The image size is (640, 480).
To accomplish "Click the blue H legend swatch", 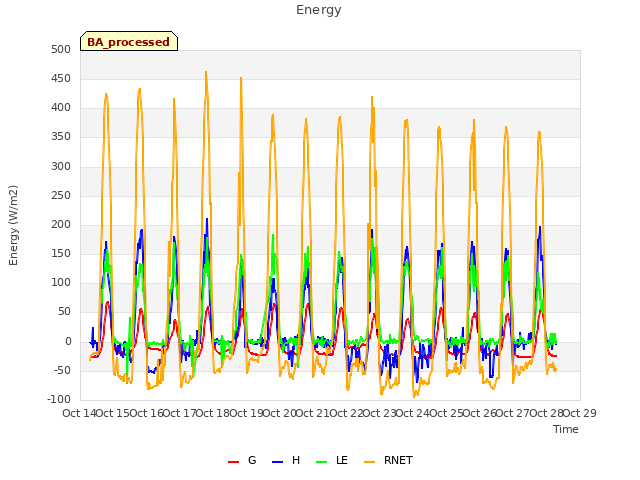I will (277, 462).
